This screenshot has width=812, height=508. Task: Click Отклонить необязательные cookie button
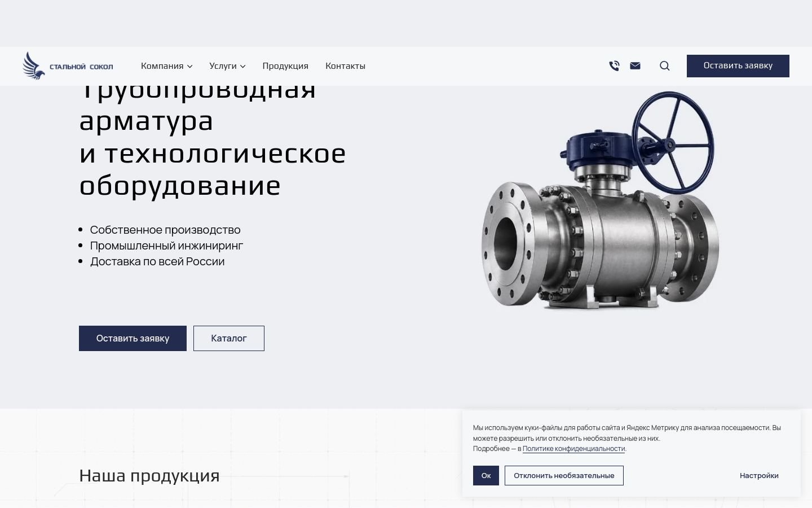tap(564, 475)
